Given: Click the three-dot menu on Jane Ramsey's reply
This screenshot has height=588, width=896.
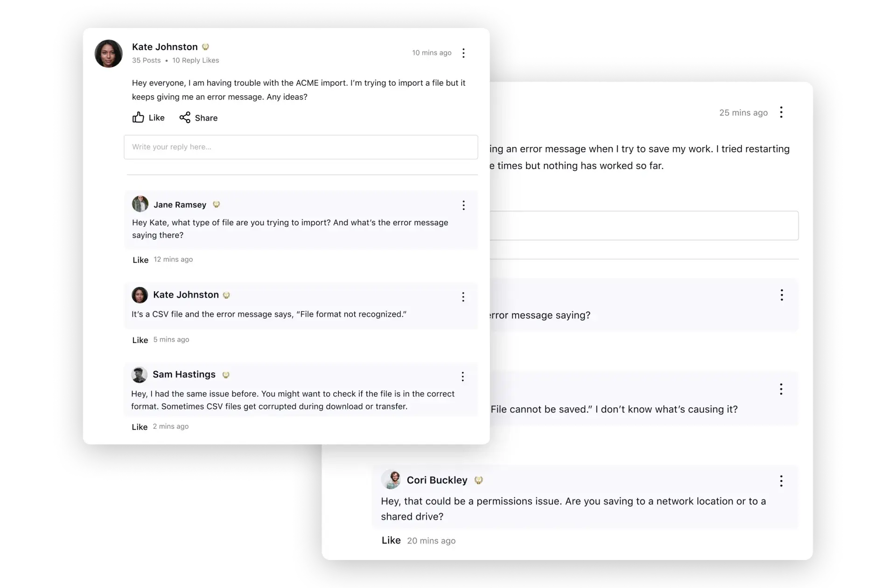Looking at the screenshot, I should (x=464, y=205).
